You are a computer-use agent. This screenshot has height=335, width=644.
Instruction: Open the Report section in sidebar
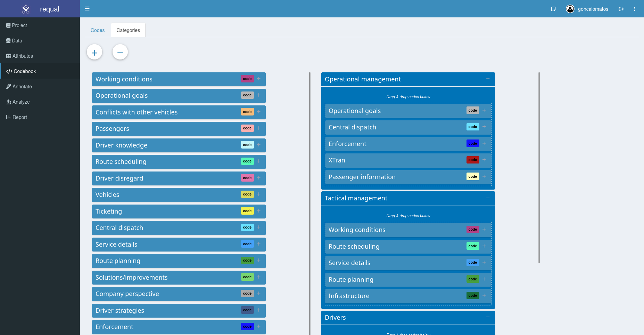[19, 117]
